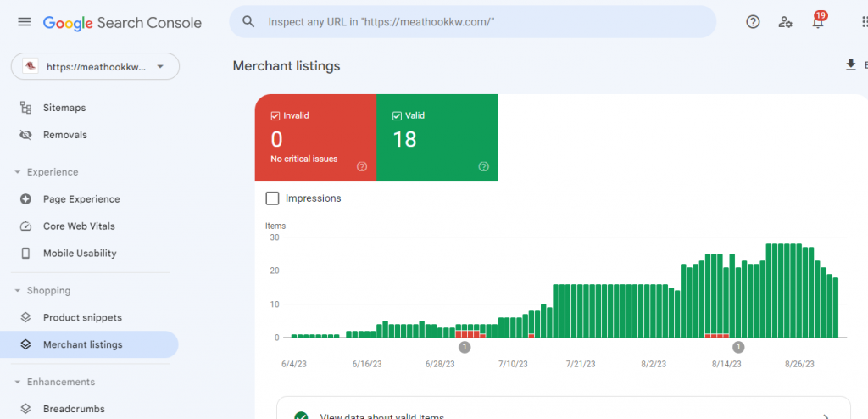Toggle the Valid checkbox
This screenshot has height=419, width=868.
tap(397, 116)
